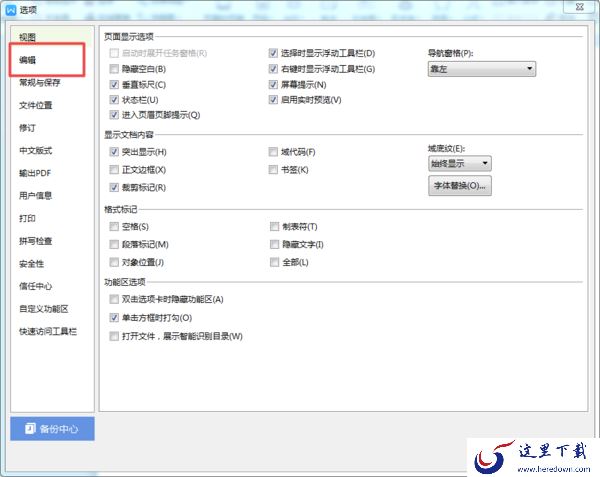Expand the 导航窗格 dropdown showing 靠左
The image size is (600, 477).
[x=482, y=69]
